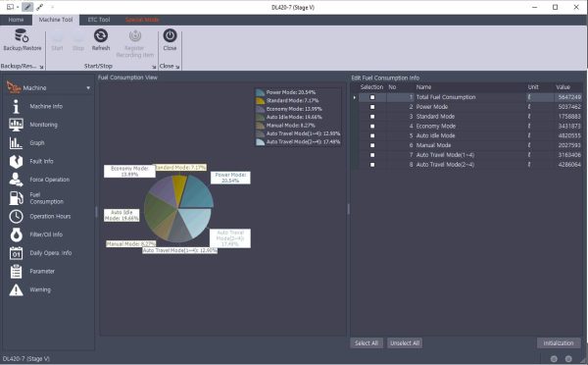Select the Operation Hours clock icon
This screenshot has width=588, height=365.
pos(16,216)
